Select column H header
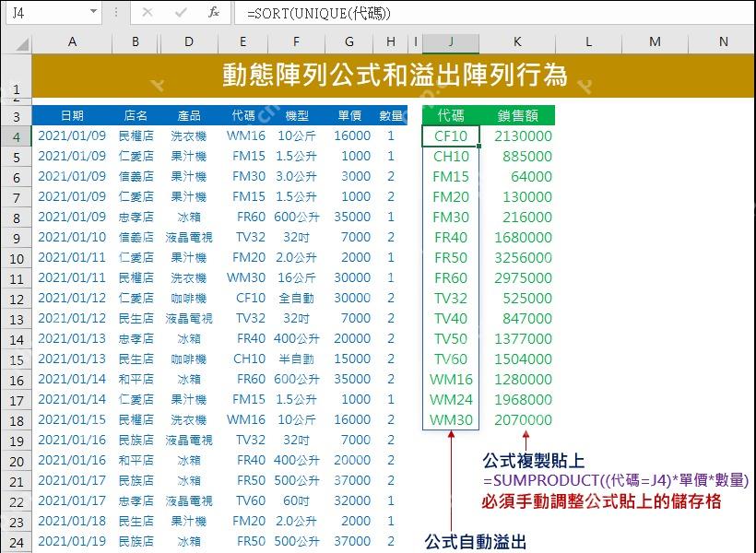The image size is (756, 553). pos(391,42)
